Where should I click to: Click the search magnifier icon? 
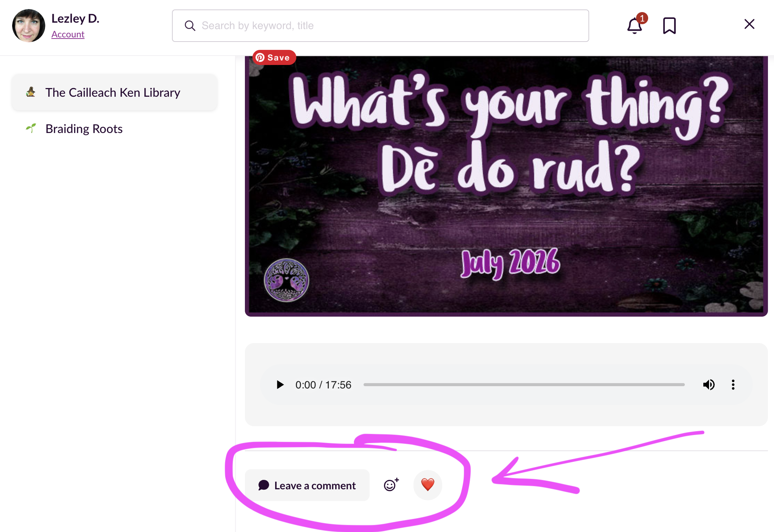pos(190,26)
